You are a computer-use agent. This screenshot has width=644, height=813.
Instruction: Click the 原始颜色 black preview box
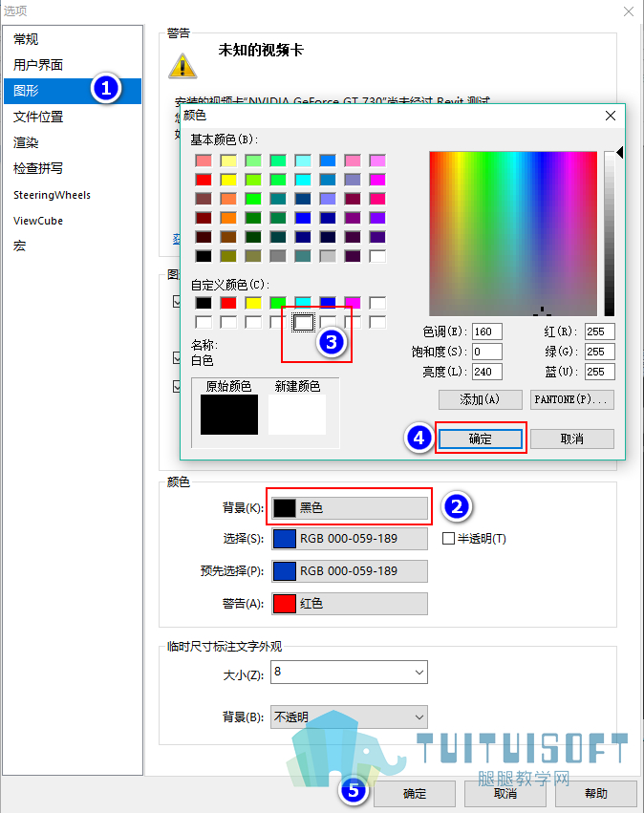(x=229, y=415)
